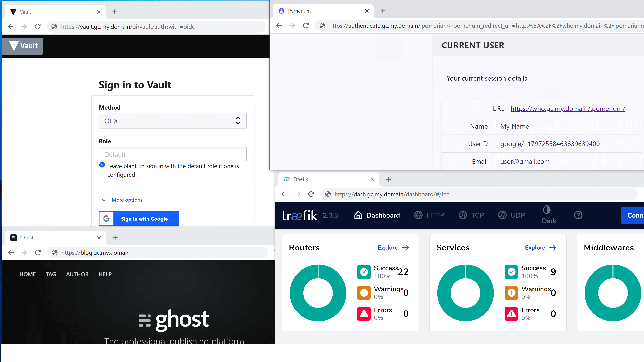Open HTTP section in Traefik navbar
Viewport: 644px width, 362px height.
[x=429, y=215]
